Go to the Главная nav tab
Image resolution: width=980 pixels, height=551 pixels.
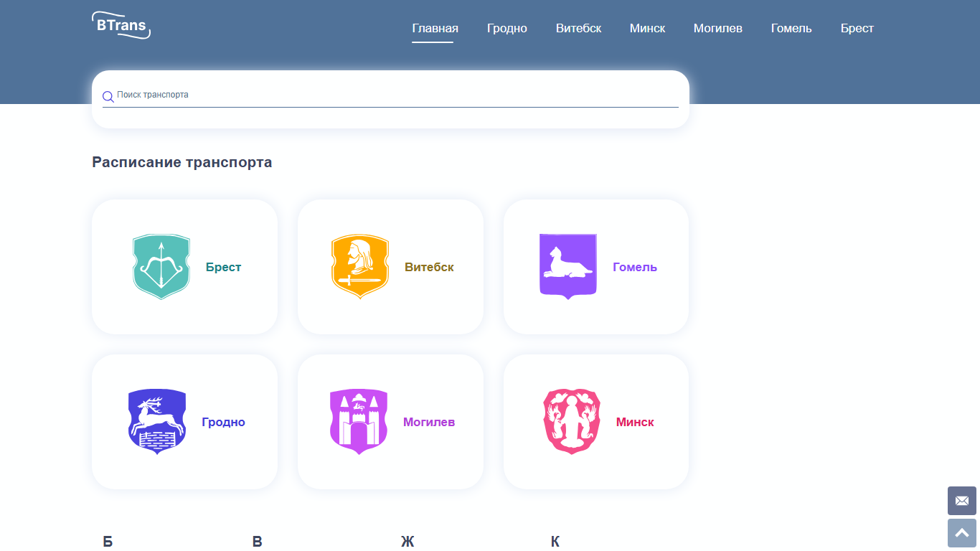[435, 29]
